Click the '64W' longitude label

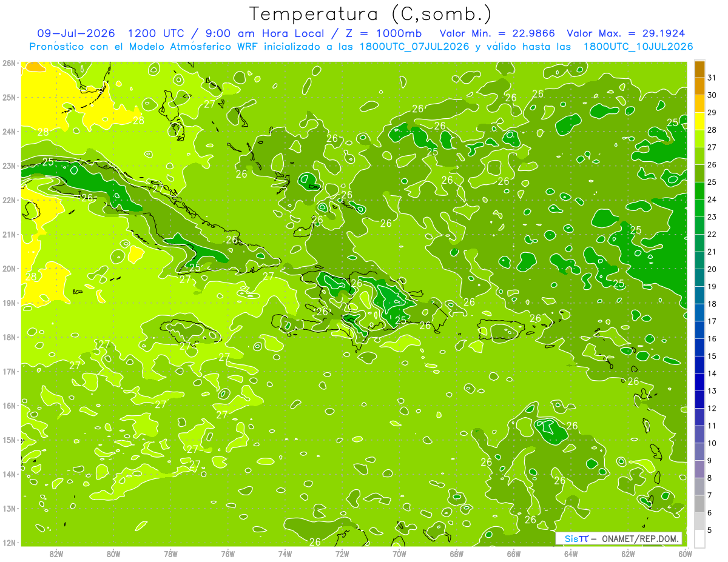point(571,553)
